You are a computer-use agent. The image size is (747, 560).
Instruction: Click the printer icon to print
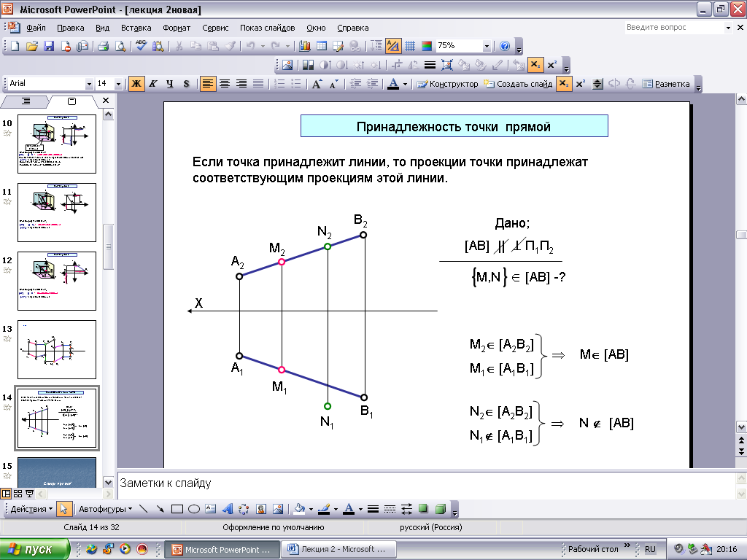(103, 46)
